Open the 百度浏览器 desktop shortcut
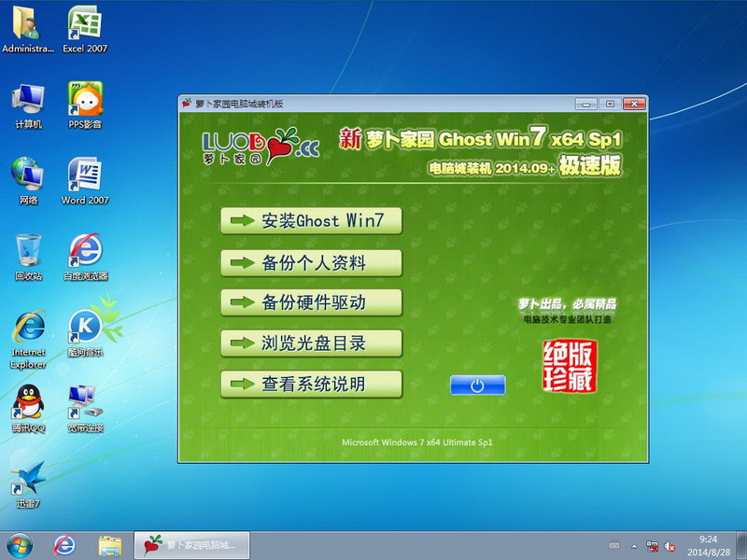 86,258
